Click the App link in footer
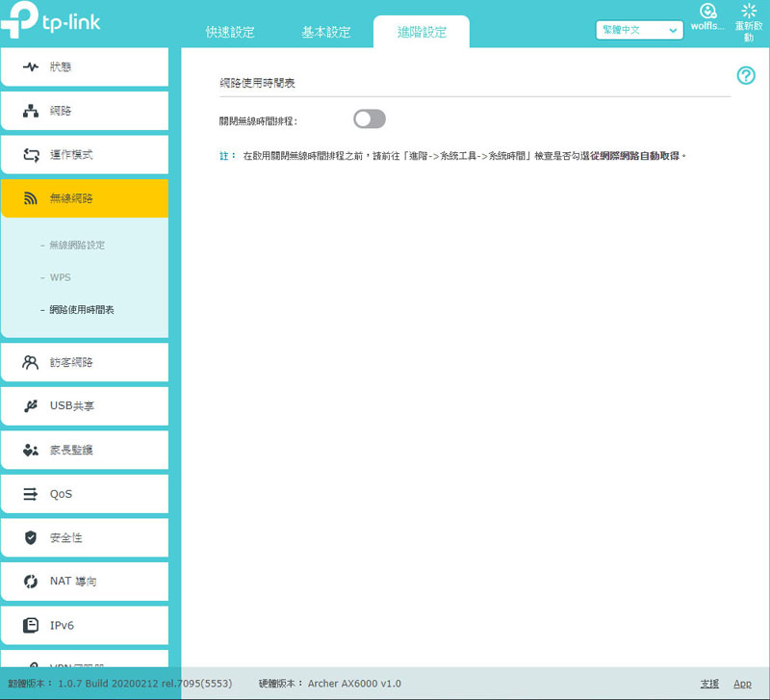 pyautogui.click(x=742, y=684)
